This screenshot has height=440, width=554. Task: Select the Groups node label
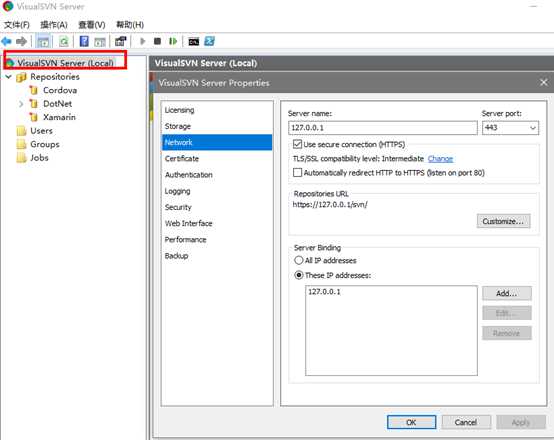(x=45, y=144)
